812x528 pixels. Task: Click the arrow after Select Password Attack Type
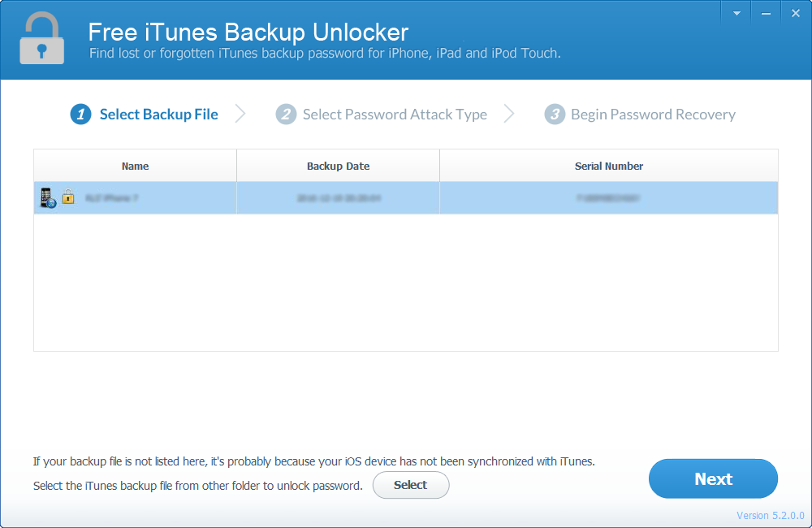click(509, 115)
